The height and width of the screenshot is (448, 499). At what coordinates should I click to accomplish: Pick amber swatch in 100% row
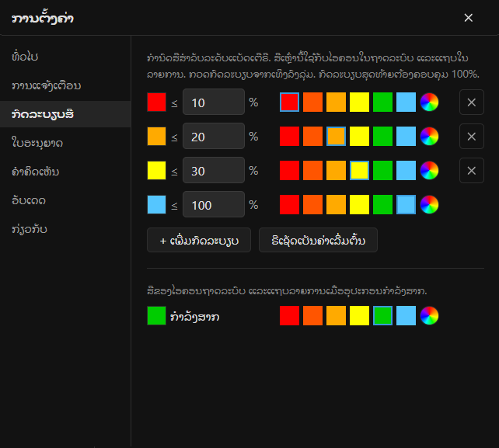(336, 204)
